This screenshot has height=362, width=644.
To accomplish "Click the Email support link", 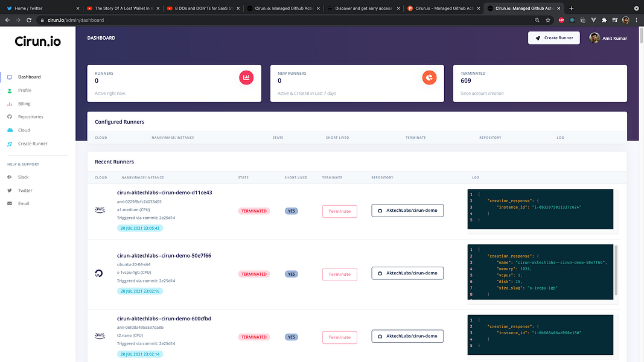I will click(24, 203).
